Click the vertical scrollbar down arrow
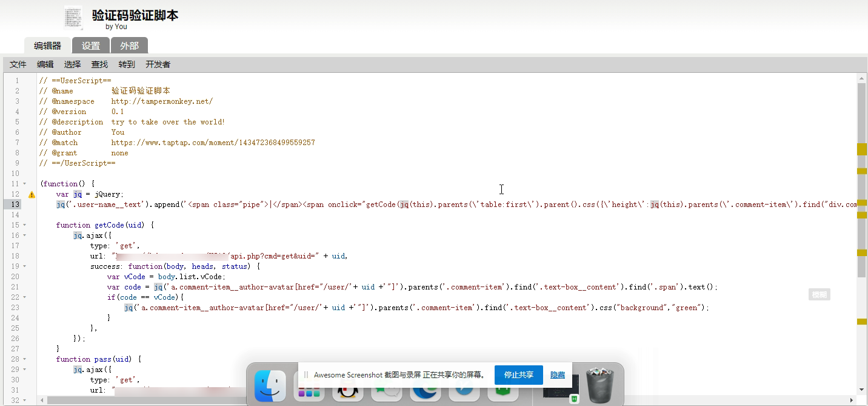 click(862, 390)
